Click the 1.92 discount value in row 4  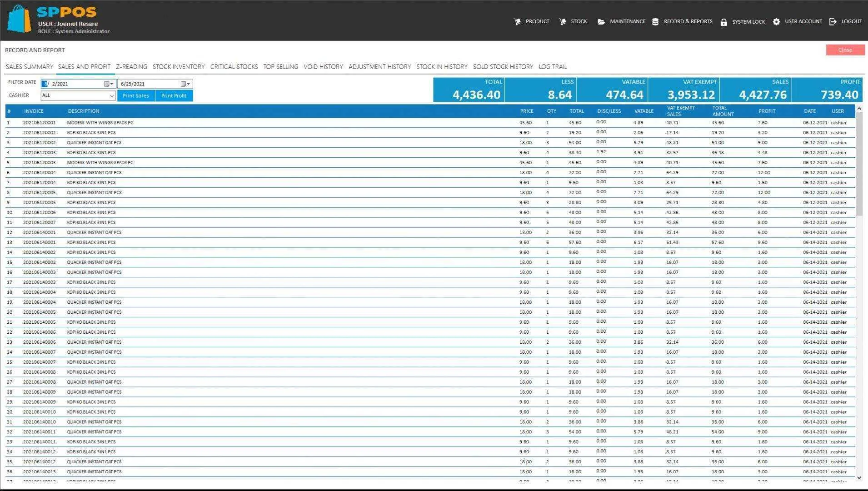coord(601,152)
